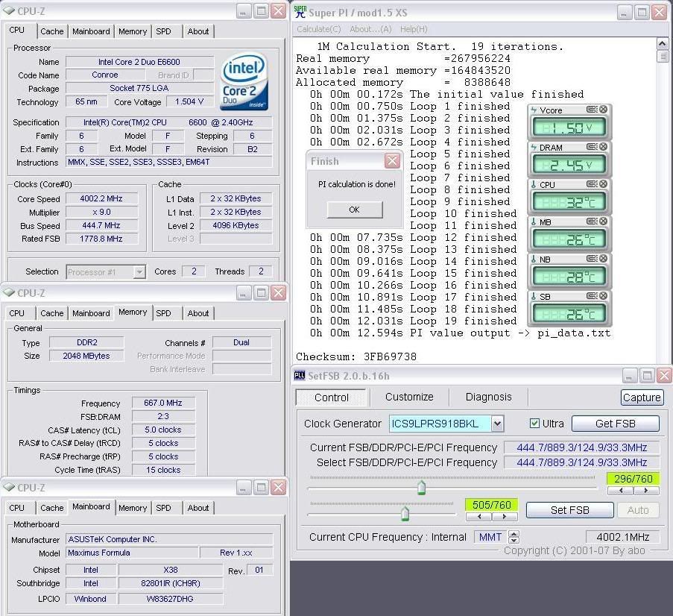Decrease MMT value with down arrow
Viewport: 673px width, 616px height.
pos(514,540)
